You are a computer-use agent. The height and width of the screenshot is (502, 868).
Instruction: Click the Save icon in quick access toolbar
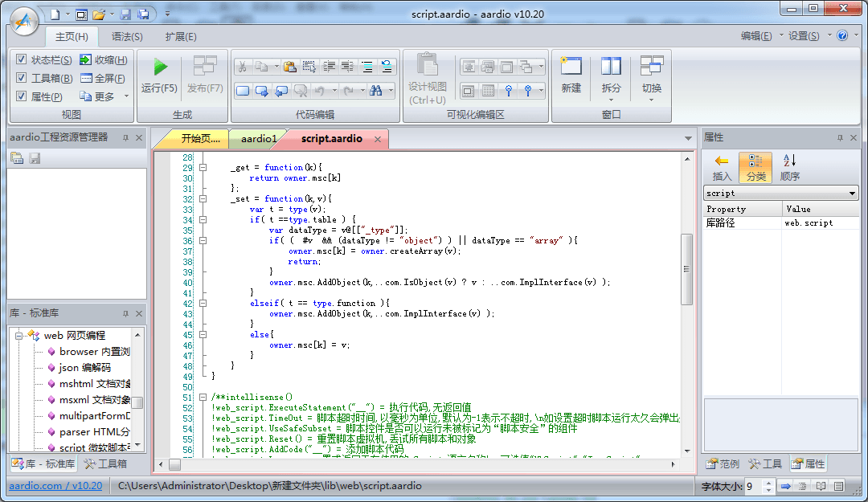(125, 14)
